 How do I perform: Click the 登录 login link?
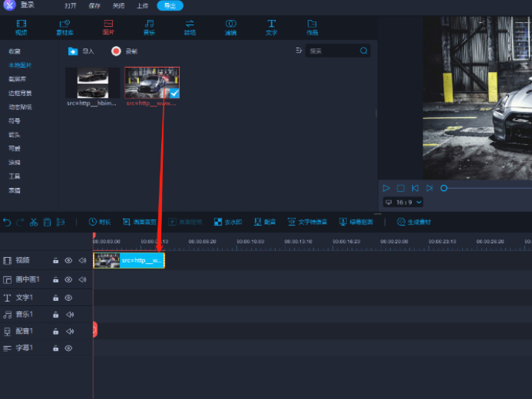point(27,4)
